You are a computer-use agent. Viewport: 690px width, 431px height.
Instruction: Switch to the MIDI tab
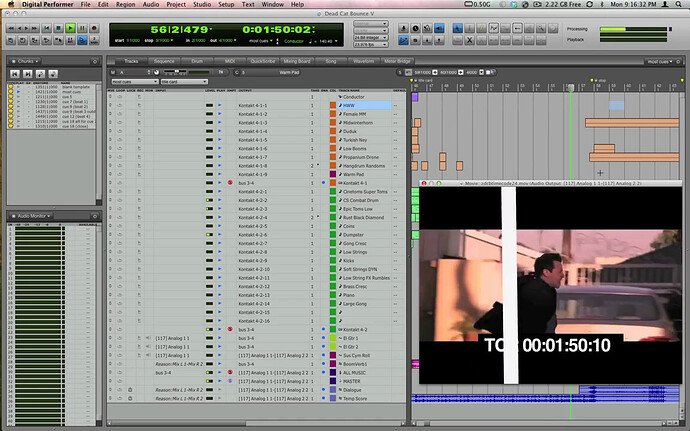click(230, 61)
